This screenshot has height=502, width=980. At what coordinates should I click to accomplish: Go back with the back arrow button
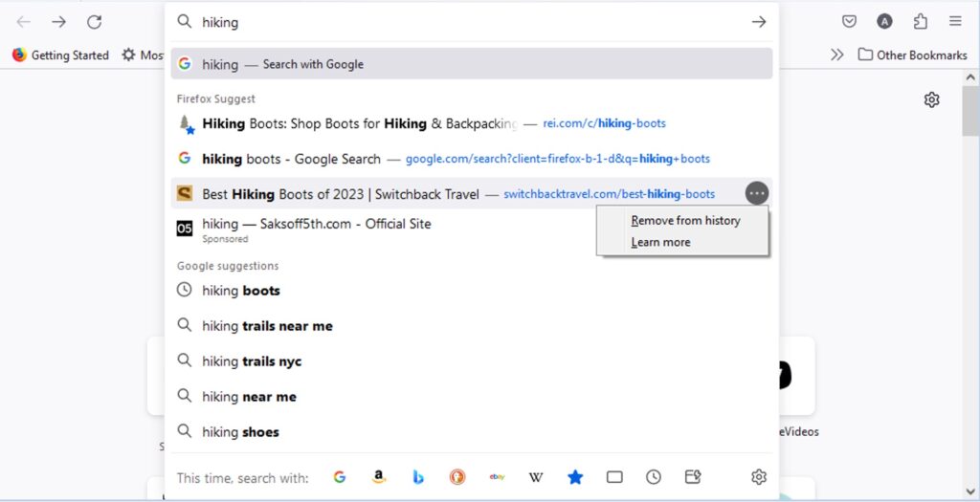[23, 22]
